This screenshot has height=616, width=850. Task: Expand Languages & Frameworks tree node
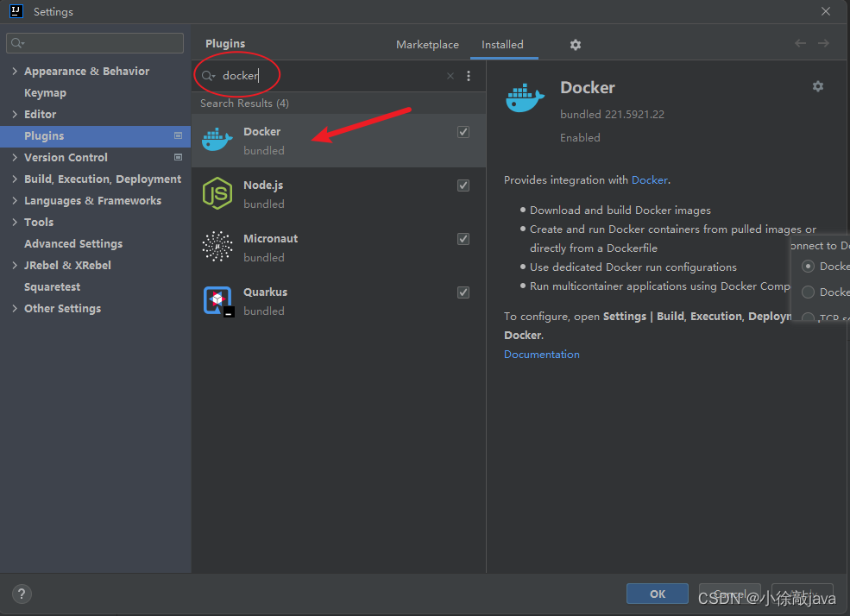tap(15, 201)
